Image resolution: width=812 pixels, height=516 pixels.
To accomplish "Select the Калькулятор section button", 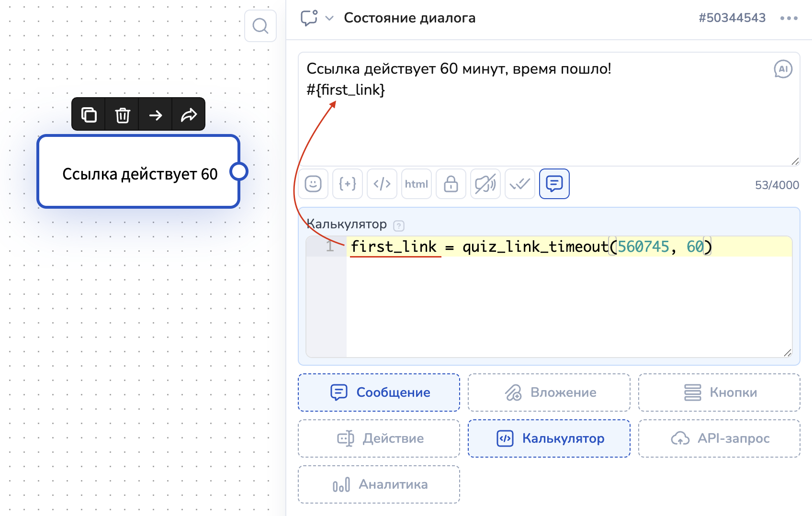I will tap(549, 438).
